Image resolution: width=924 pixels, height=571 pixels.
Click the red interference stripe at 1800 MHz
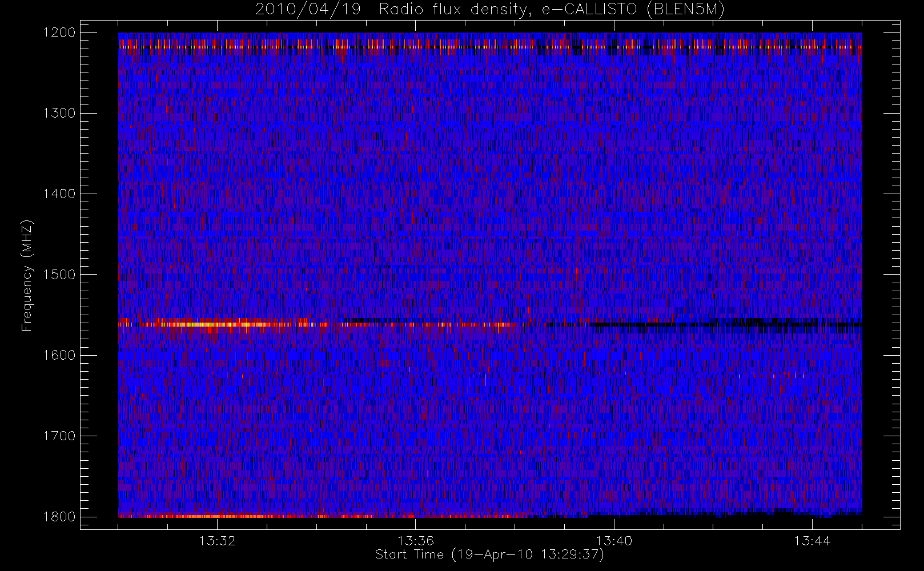[x=323, y=516]
